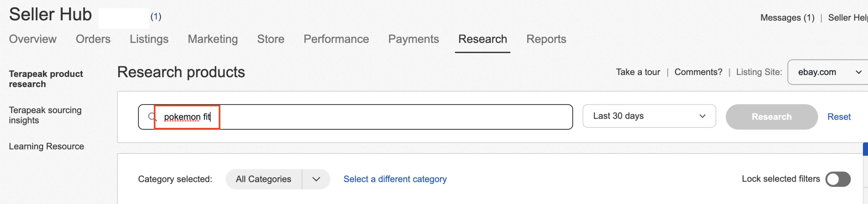The width and height of the screenshot is (868, 204).
Task: Open the Payments tab
Action: click(413, 39)
